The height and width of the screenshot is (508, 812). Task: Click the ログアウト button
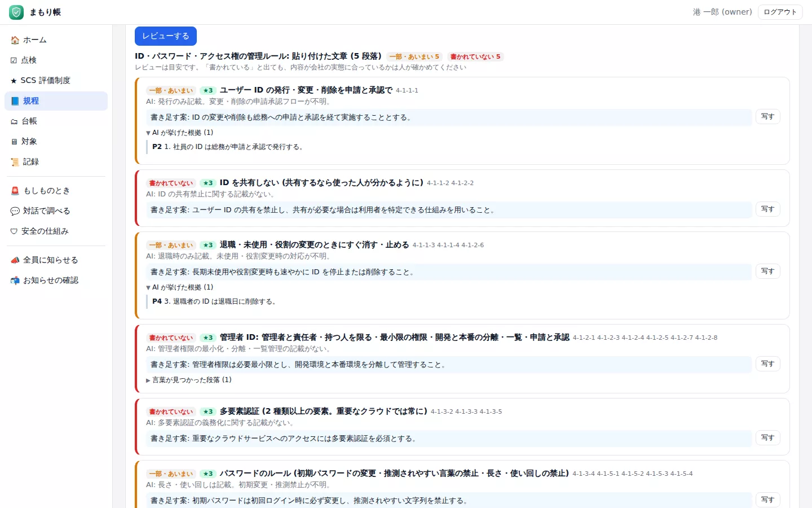780,12
